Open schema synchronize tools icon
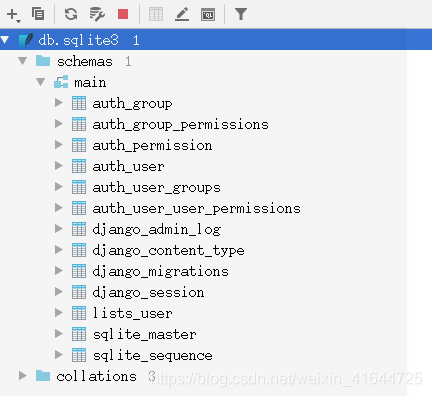432x397 pixels. click(97, 14)
